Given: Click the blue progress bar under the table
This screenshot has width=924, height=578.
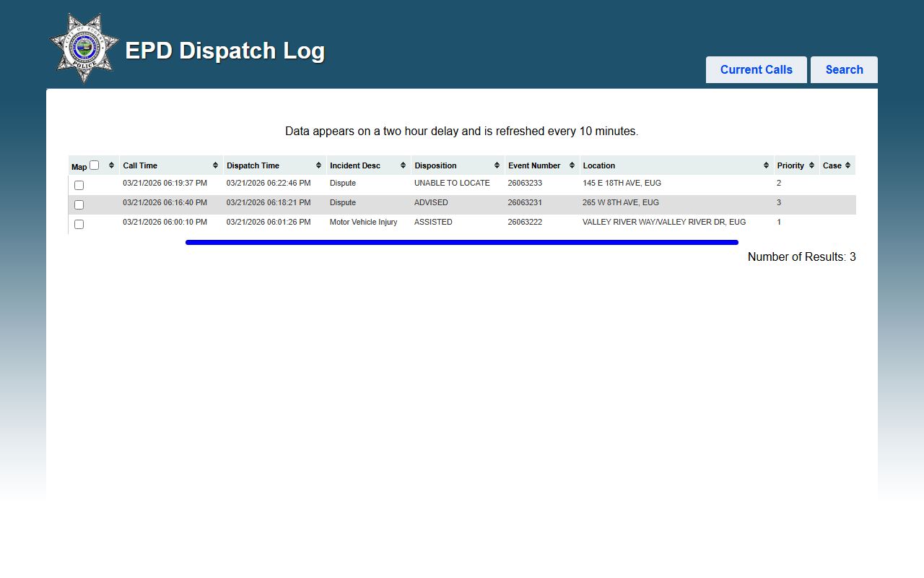Looking at the screenshot, I should 462,243.
